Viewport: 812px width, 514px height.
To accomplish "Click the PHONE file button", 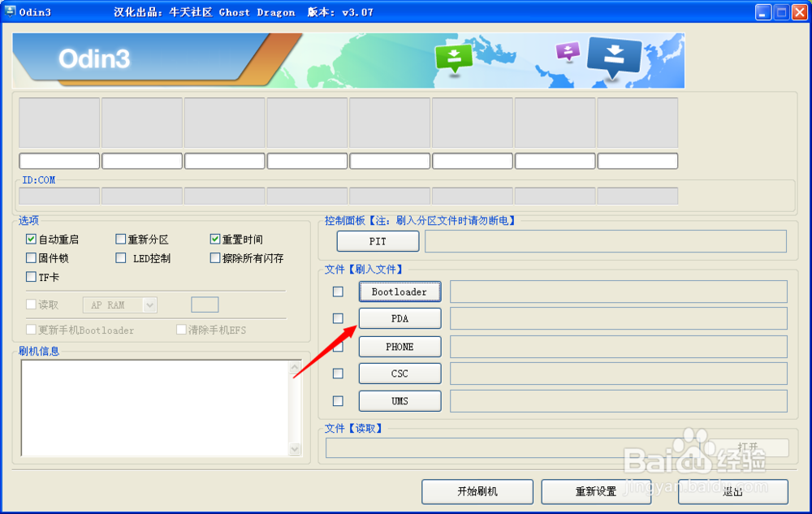I will click(x=400, y=347).
